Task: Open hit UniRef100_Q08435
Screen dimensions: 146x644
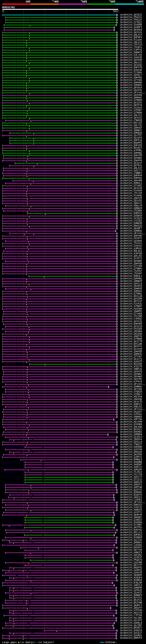Action: click(x=131, y=58)
